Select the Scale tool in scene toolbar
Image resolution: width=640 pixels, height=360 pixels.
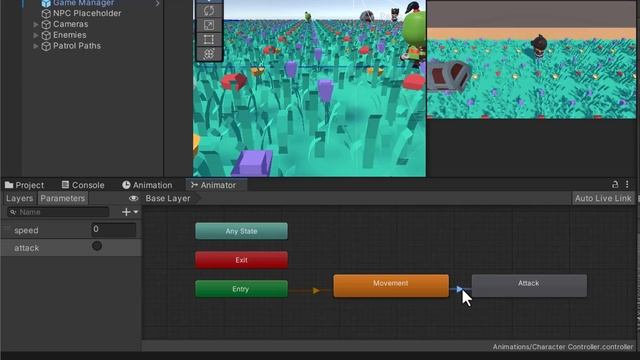209,25
